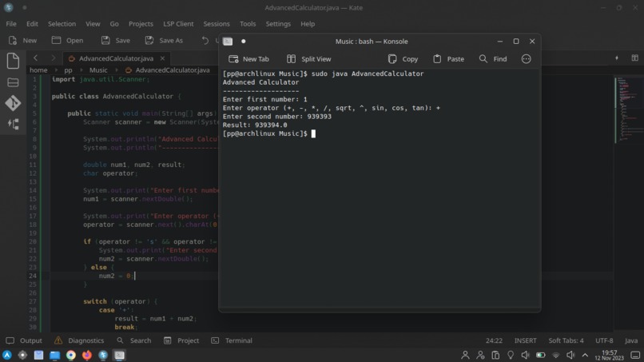
Task: Launch Firefox from the taskbar
Action: click(87, 355)
